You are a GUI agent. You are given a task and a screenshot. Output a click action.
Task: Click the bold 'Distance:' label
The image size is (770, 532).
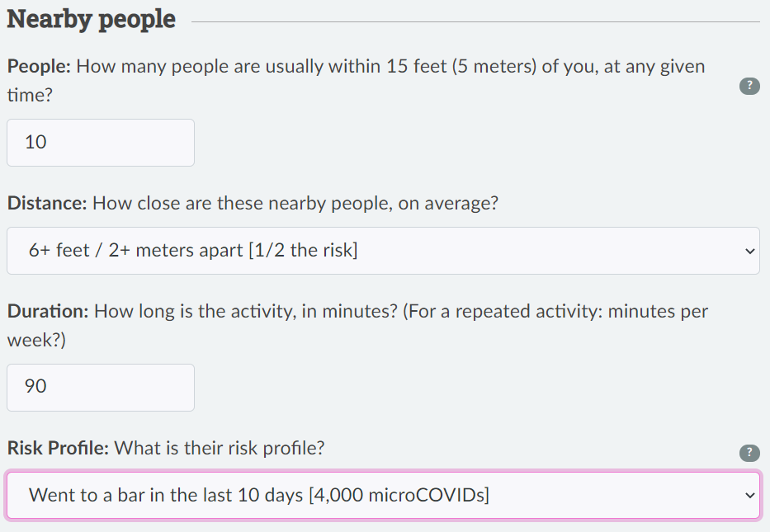47,203
